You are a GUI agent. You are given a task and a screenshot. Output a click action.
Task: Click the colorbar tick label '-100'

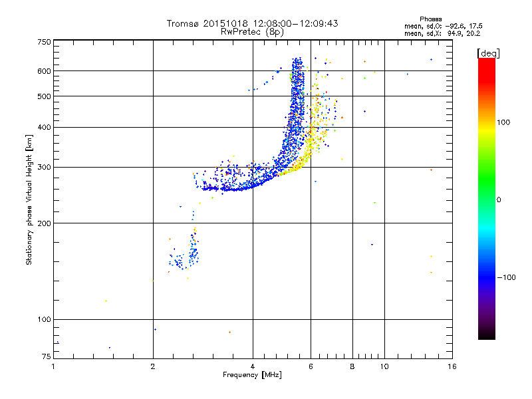506,277
